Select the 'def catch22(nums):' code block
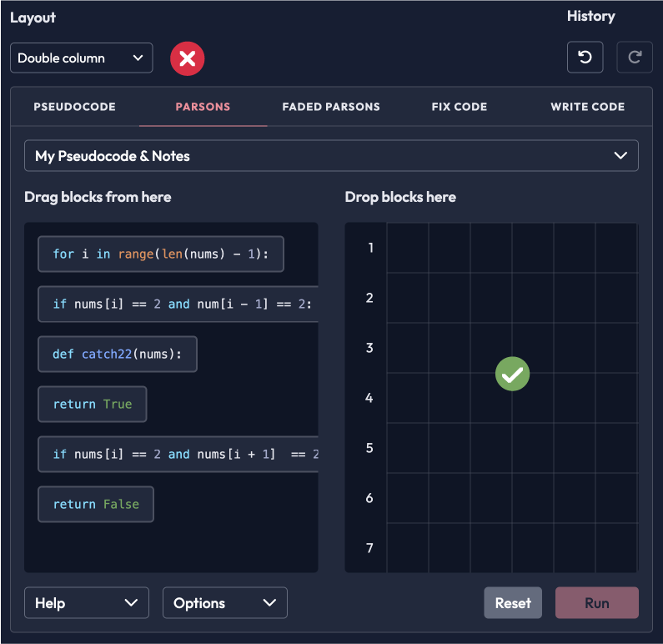 (x=118, y=355)
